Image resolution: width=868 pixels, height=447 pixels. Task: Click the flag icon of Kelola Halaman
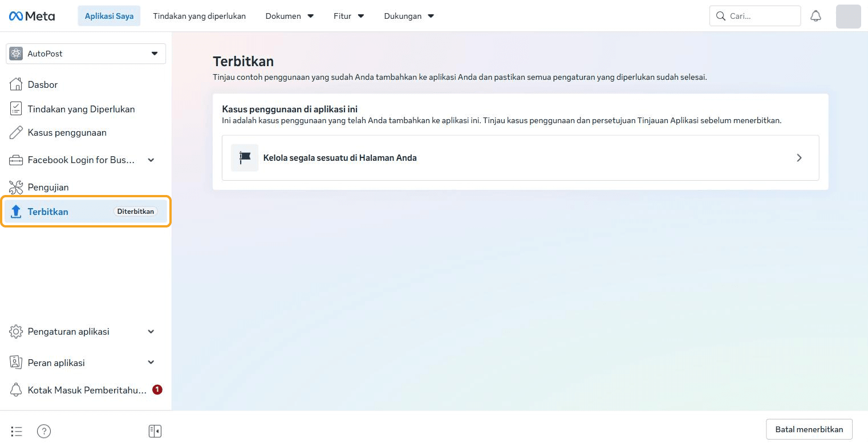245,158
